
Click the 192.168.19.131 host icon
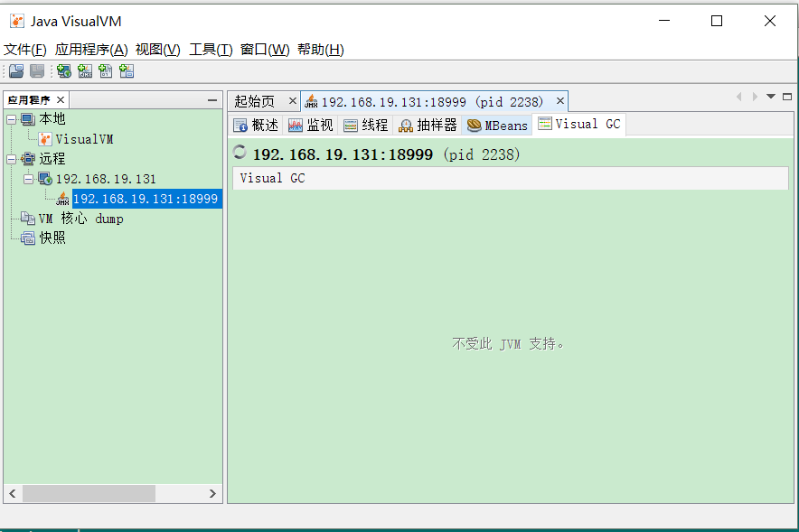click(x=45, y=179)
